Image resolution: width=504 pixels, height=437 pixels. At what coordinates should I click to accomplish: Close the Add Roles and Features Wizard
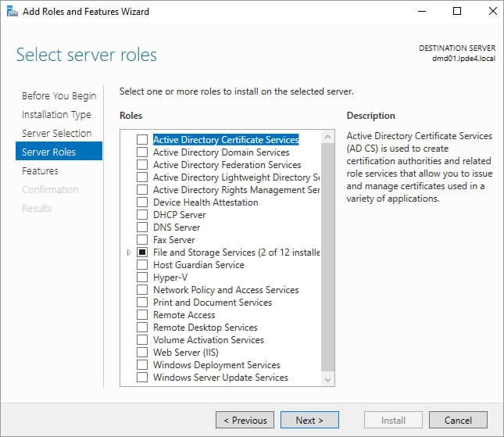(x=492, y=11)
